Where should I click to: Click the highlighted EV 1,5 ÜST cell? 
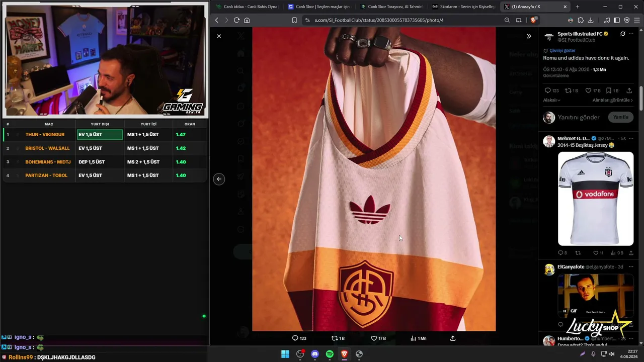tap(100, 135)
